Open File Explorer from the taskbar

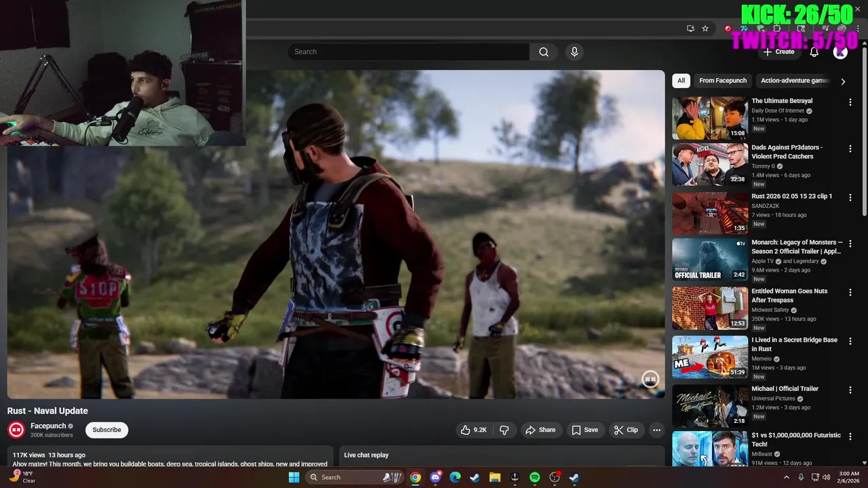pos(494,477)
